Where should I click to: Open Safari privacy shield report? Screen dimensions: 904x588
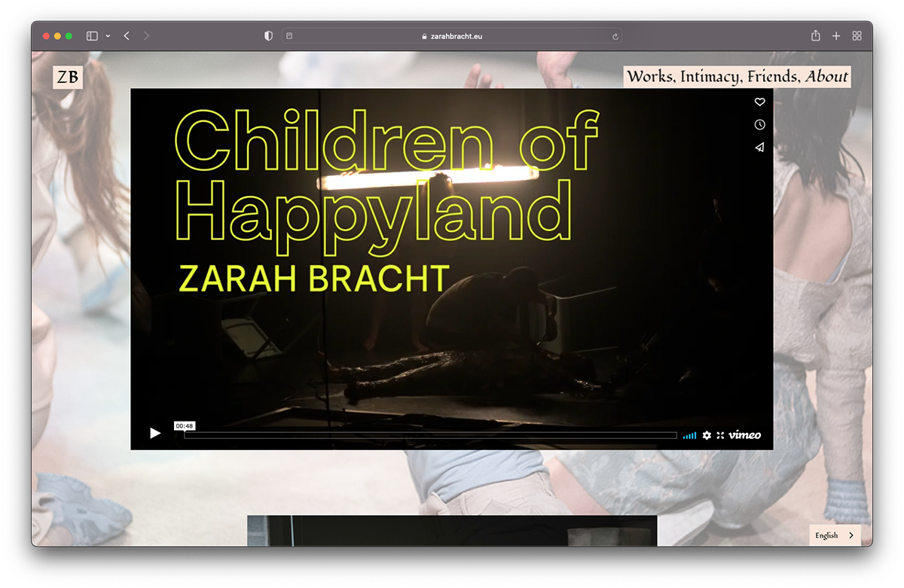268,35
